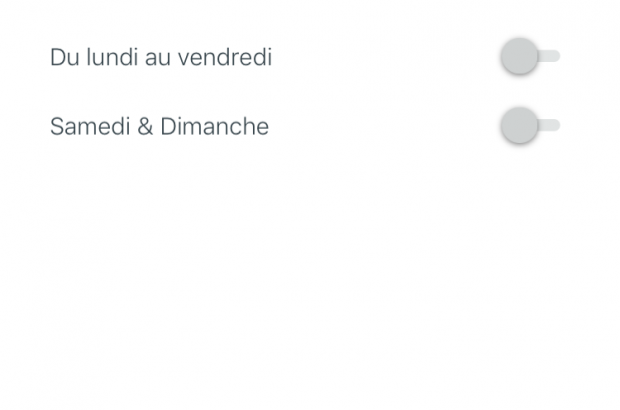Click the Du lundi au vendredi label

161,57
